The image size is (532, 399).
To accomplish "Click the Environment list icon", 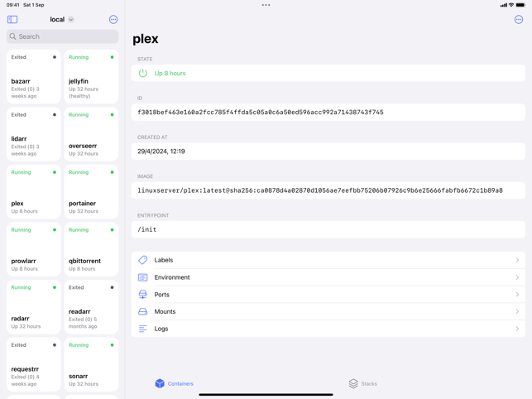I will point(143,277).
